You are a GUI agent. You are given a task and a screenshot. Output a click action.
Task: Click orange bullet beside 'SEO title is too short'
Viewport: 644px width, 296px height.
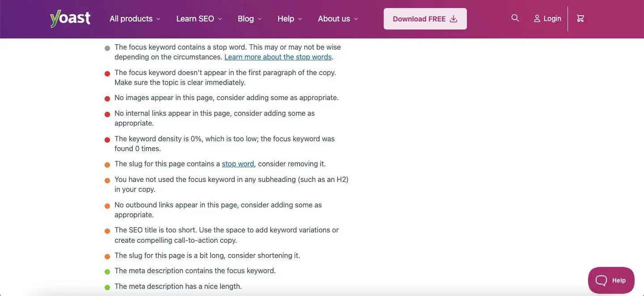pyautogui.click(x=107, y=231)
